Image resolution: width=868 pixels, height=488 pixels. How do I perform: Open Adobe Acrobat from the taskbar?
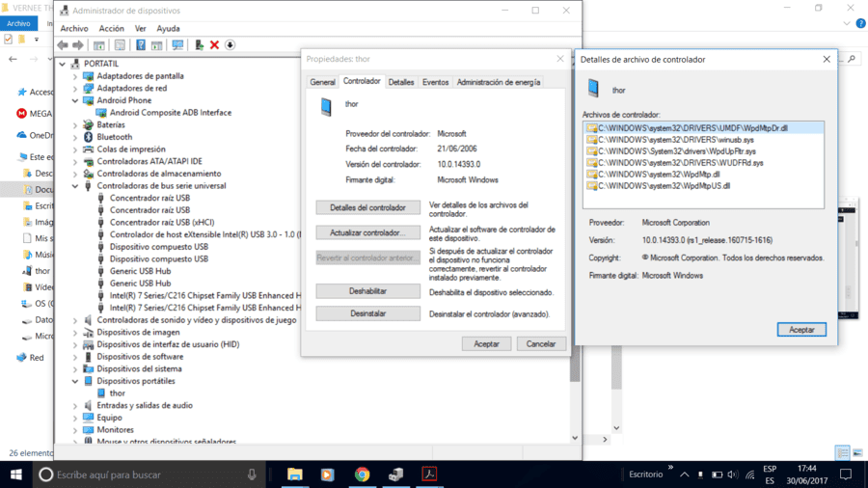(429, 474)
